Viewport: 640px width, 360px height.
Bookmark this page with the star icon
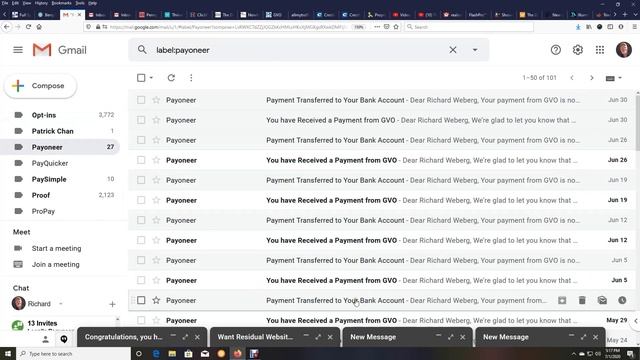[x=396, y=27]
